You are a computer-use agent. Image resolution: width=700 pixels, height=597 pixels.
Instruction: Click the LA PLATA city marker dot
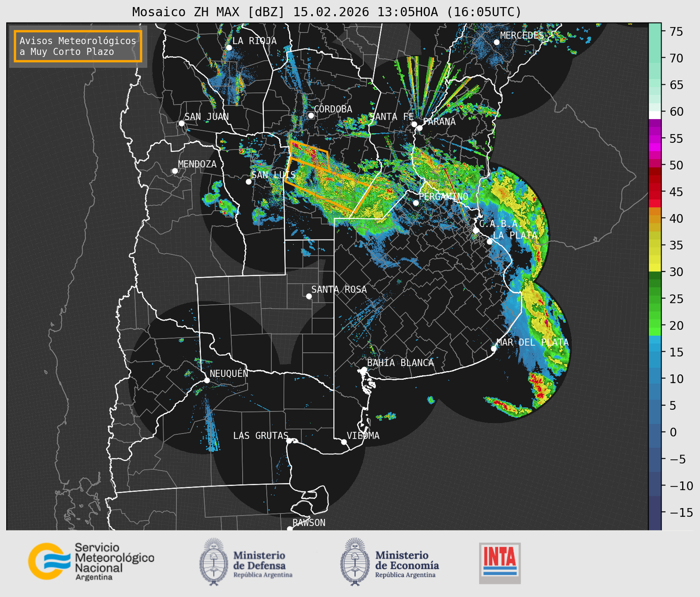point(490,242)
